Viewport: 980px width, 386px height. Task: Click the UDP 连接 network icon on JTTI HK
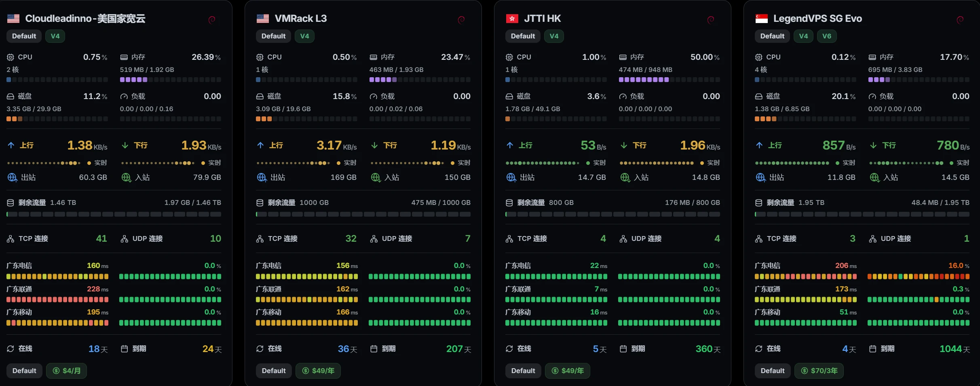point(623,239)
